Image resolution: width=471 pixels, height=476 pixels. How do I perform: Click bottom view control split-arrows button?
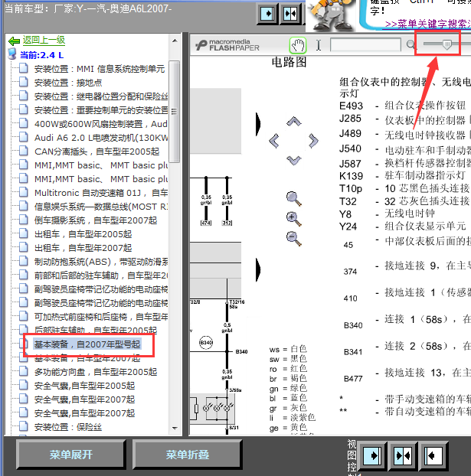403,455
